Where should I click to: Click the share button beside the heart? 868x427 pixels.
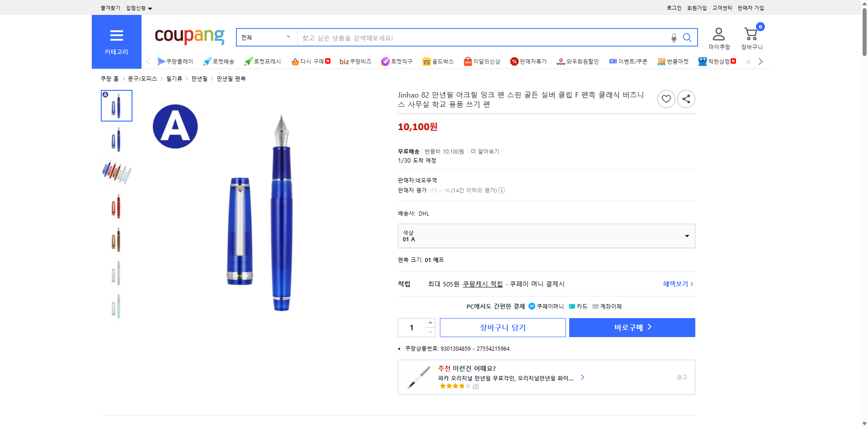(686, 99)
